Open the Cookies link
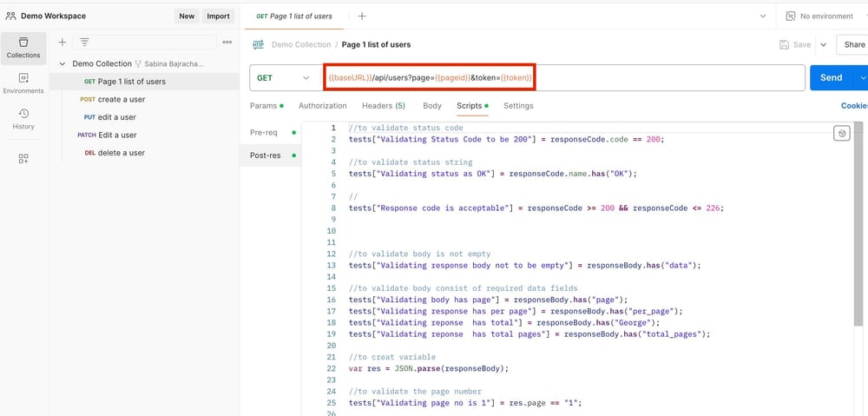The width and height of the screenshot is (868, 416). click(x=854, y=106)
